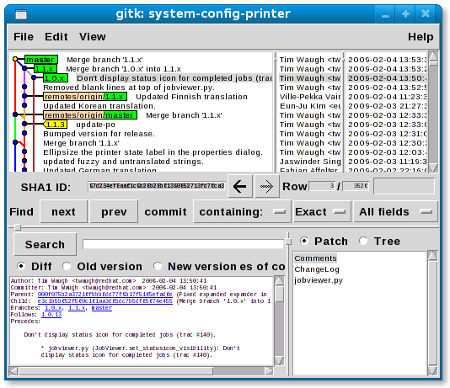Click the Parent commit SHA1 link

point(105,294)
